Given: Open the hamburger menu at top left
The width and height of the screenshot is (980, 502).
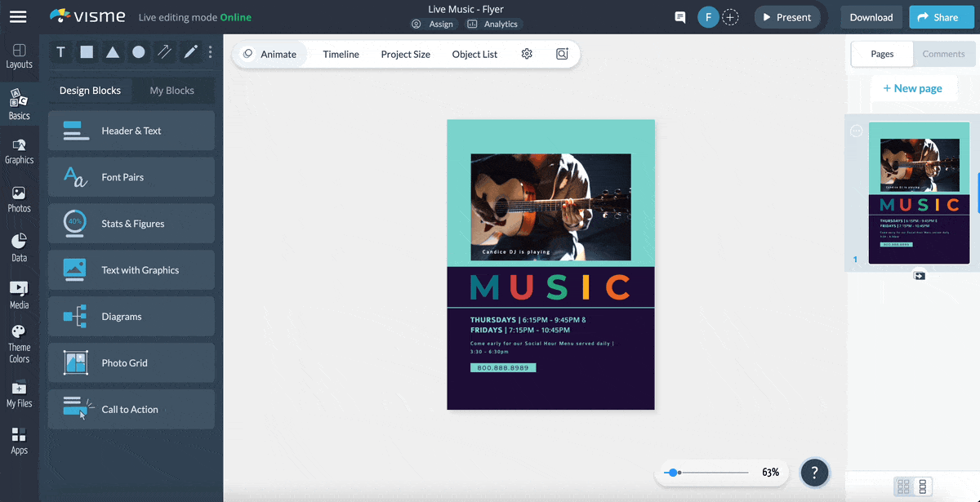Looking at the screenshot, I should pyautogui.click(x=18, y=16).
